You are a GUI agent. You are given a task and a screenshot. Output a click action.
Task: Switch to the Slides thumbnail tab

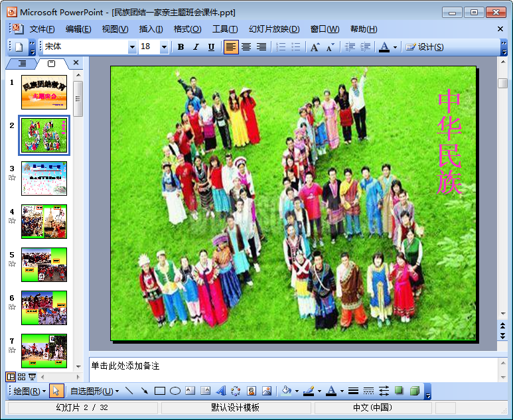point(51,64)
